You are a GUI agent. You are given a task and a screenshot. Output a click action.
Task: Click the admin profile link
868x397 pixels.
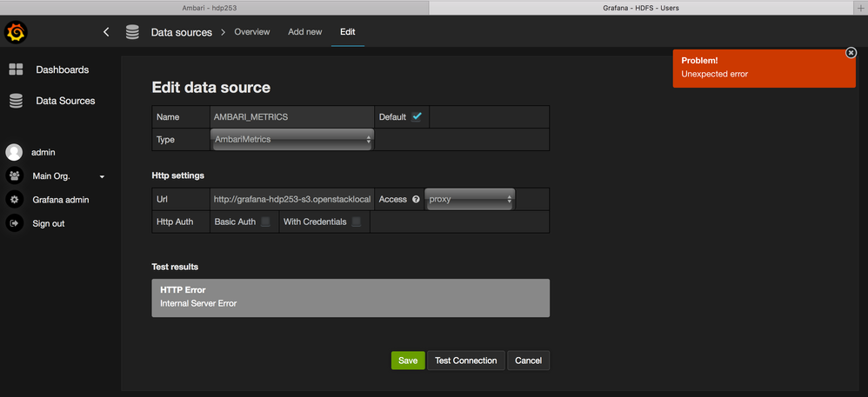point(43,152)
